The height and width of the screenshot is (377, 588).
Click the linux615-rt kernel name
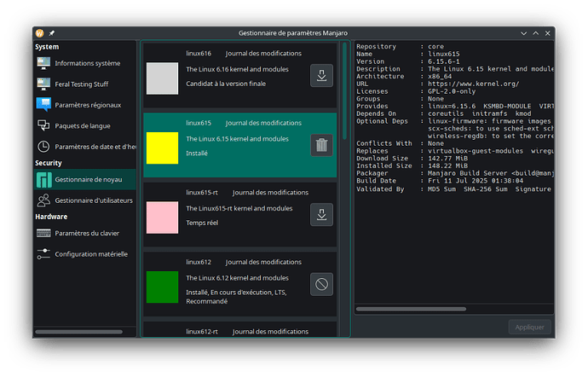(202, 192)
